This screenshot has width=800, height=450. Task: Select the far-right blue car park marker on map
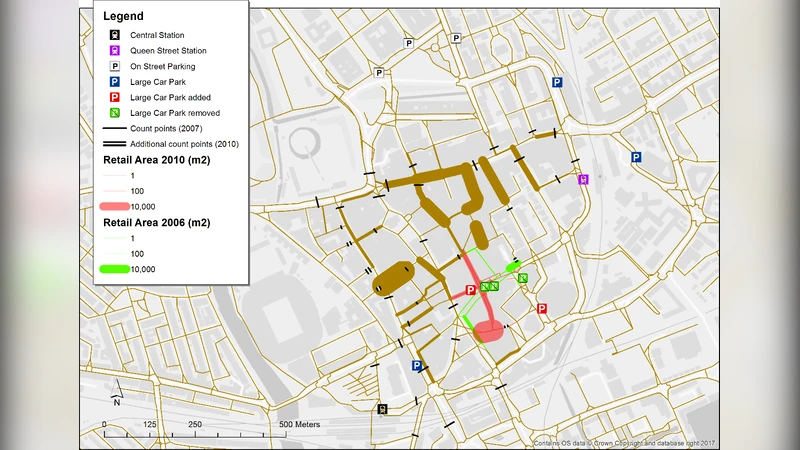tap(636, 158)
